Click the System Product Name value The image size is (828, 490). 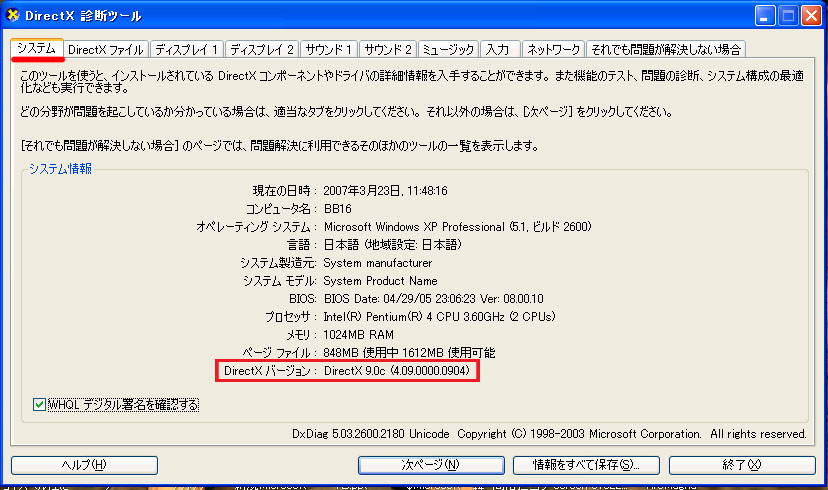[380, 280]
